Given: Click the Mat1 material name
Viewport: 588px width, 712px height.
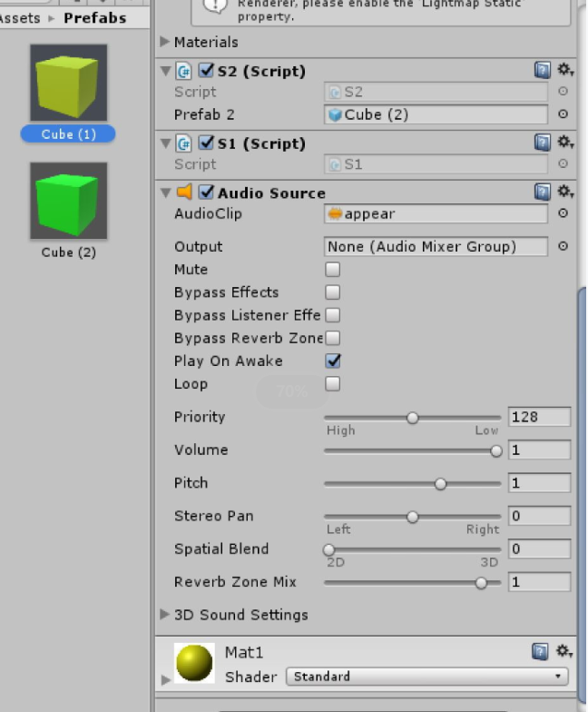Looking at the screenshot, I should (244, 652).
